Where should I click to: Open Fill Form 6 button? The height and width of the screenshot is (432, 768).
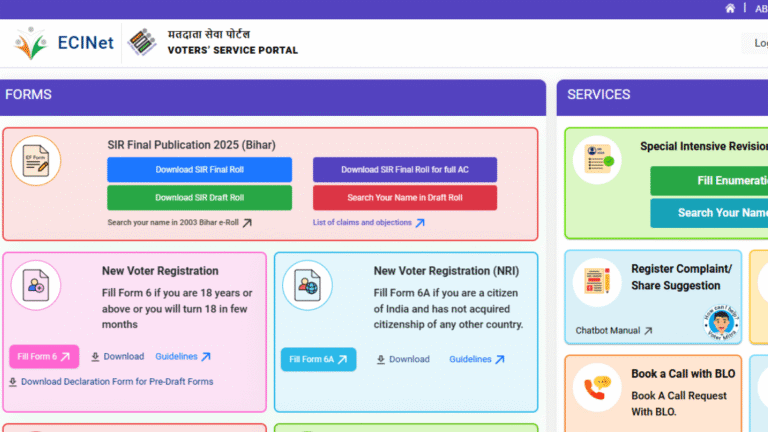point(44,357)
